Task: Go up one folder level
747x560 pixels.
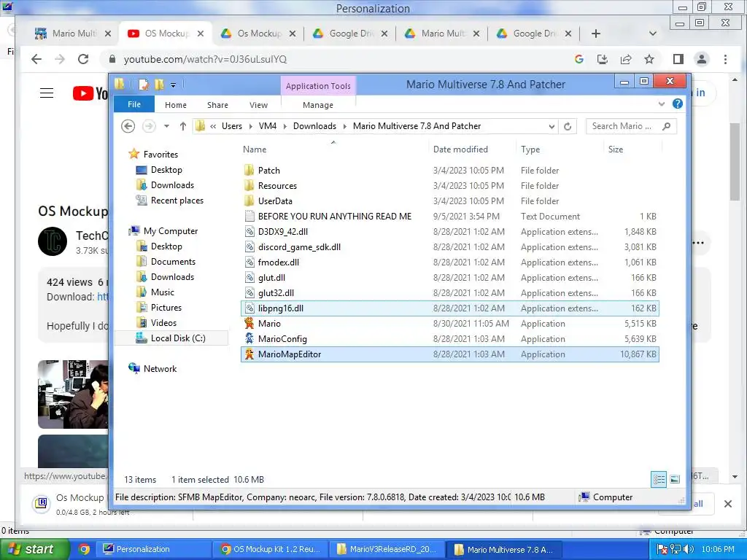Action: (183, 126)
